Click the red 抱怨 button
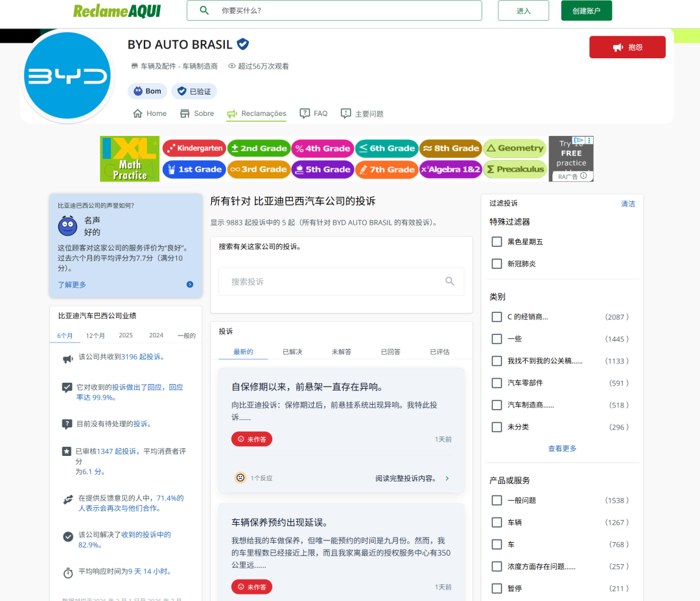The width and height of the screenshot is (700, 601). (x=627, y=47)
